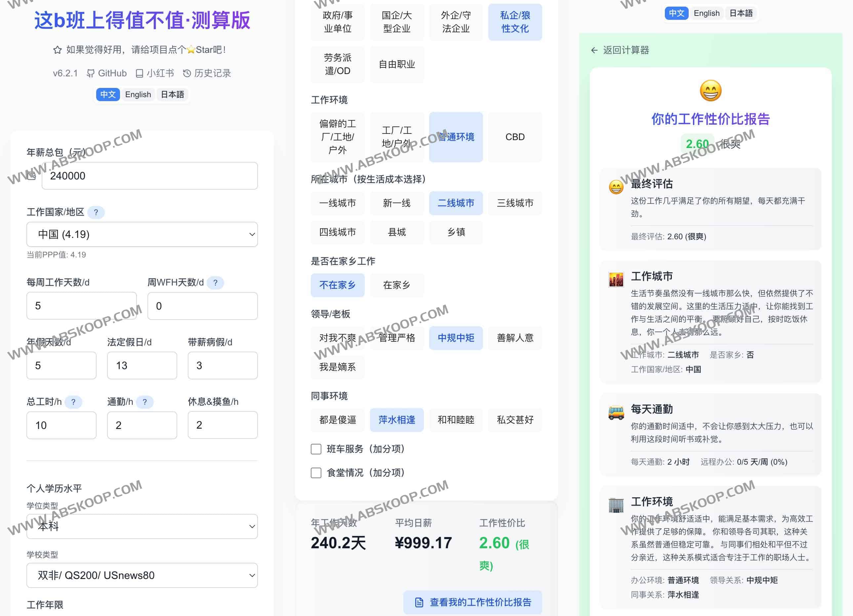The width and height of the screenshot is (853, 616).
Task: Open the 小红书 book icon link
Action: 139,73
